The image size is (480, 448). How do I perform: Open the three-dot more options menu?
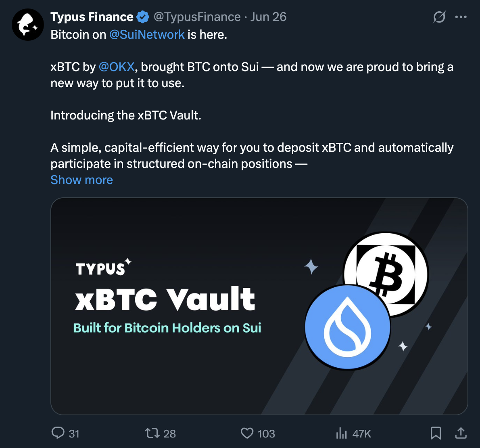[461, 17]
